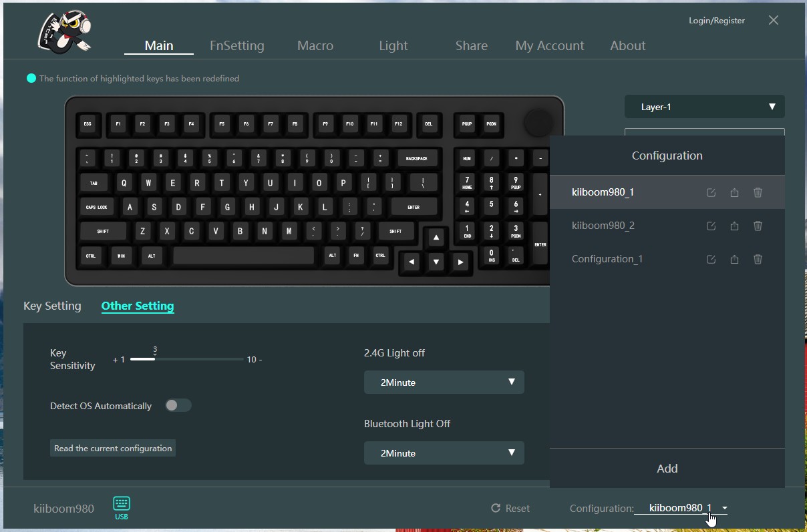Select the WIN key on the keyboard
Screen dimensions: 807x532
[x=122, y=256]
